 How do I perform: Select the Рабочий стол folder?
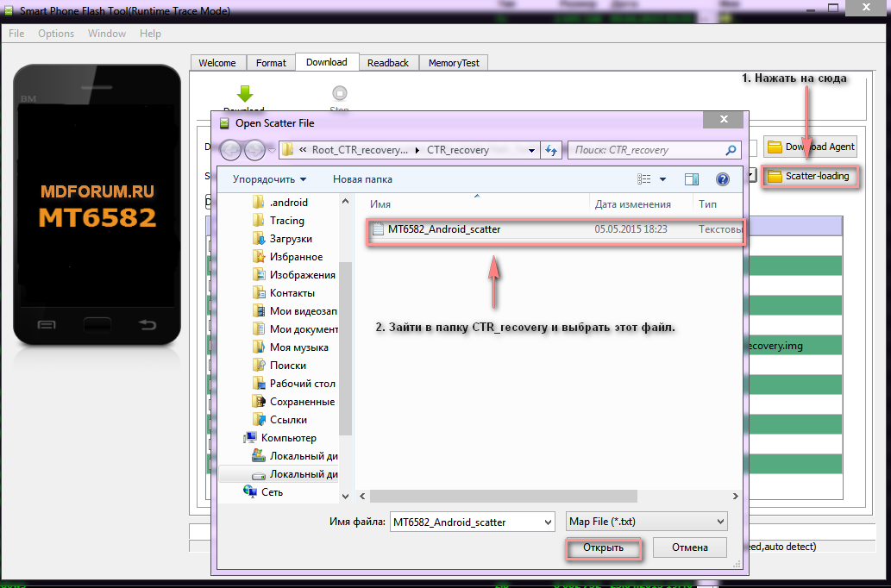[294, 384]
